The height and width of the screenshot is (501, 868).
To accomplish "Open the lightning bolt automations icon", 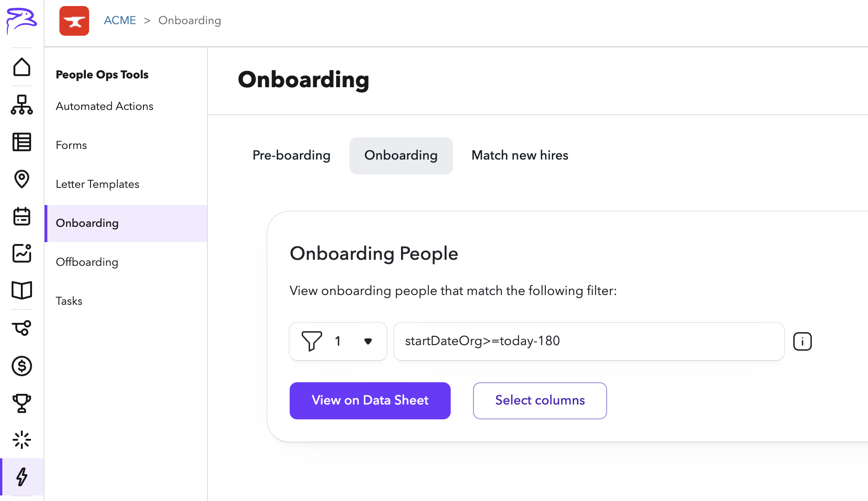I will [x=21, y=476].
